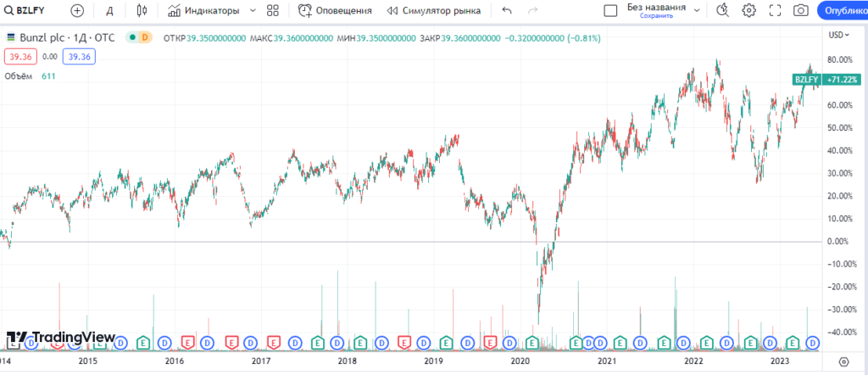This screenshot has height=375, width=868.
Task: Open the quick search icon
Action: [x=722, y=10]
